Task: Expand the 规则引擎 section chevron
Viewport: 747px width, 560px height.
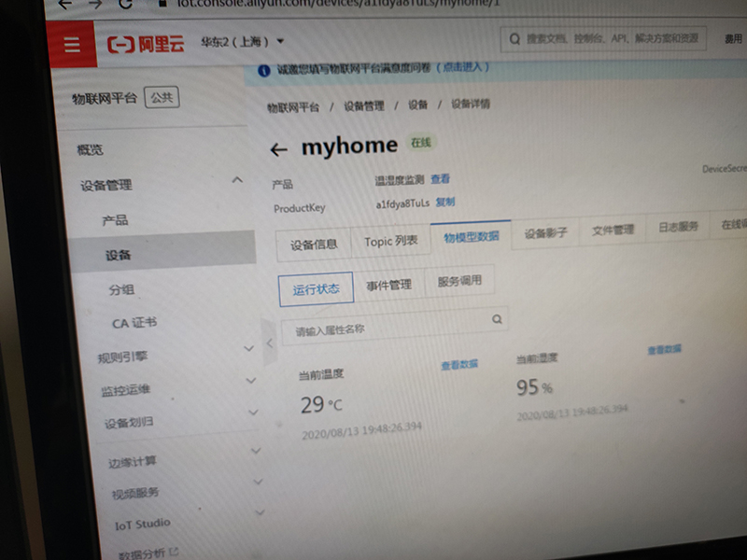Action: 248,348
